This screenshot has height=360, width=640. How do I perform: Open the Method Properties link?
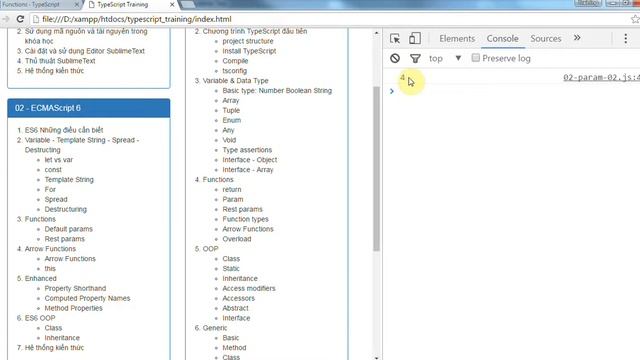tap(73, 308)
